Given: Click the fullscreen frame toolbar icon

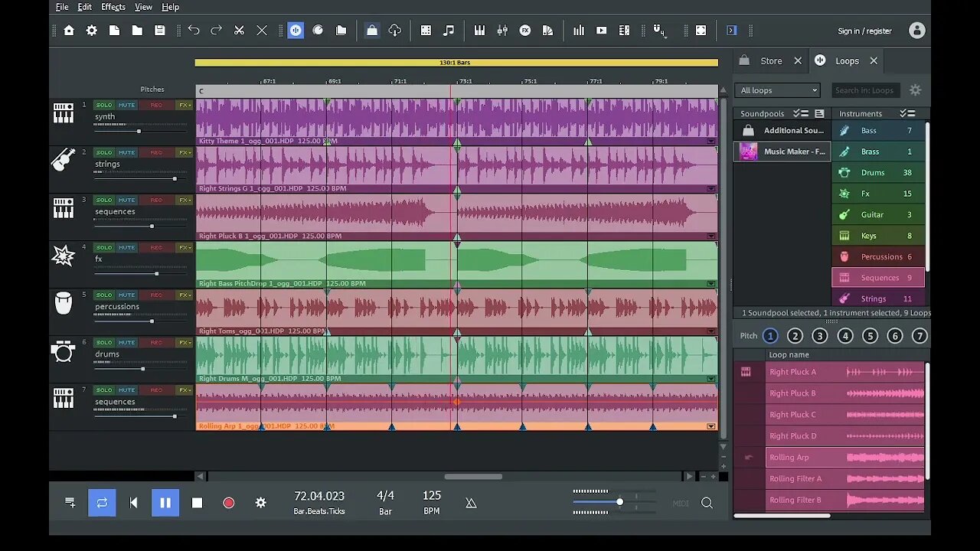Looking at the screenshot, I should click(701, 31).
